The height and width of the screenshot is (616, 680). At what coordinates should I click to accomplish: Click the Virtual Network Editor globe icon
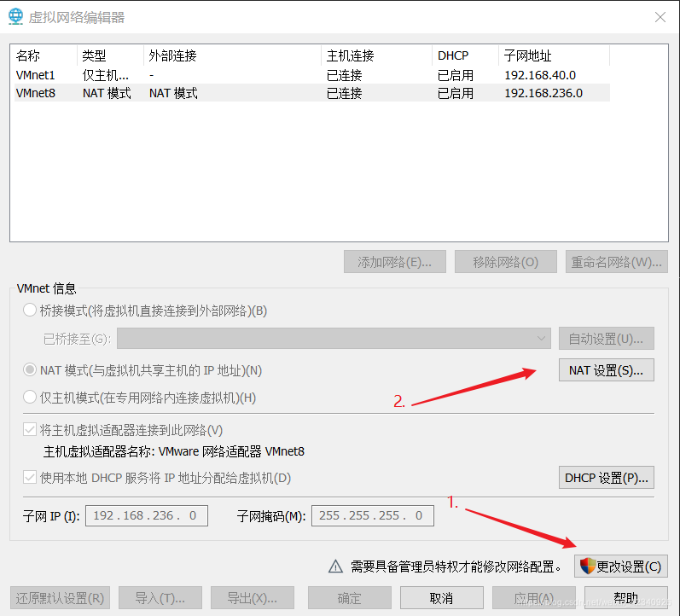point(15,16)
